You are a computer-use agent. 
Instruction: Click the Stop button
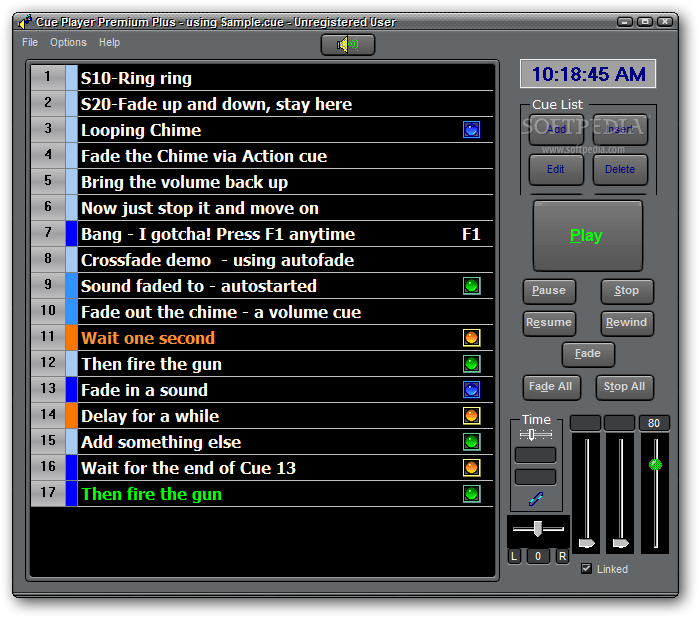(x=627, y=291)
